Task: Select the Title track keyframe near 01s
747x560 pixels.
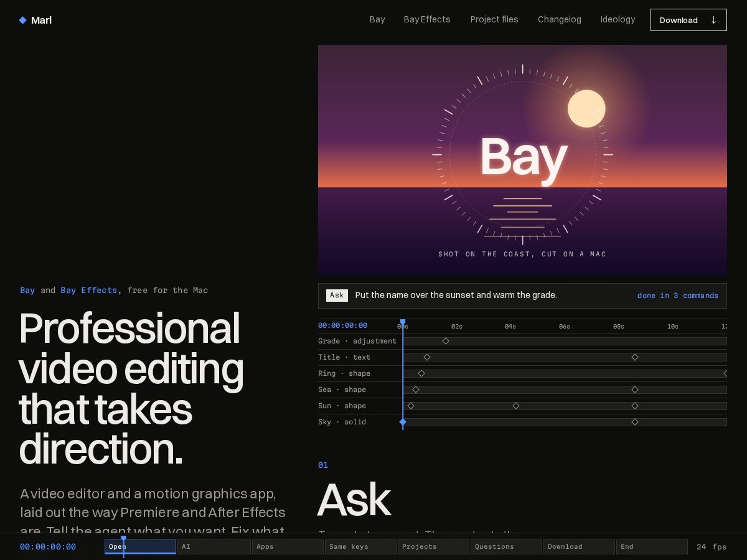Action: [x=427, y=357]
